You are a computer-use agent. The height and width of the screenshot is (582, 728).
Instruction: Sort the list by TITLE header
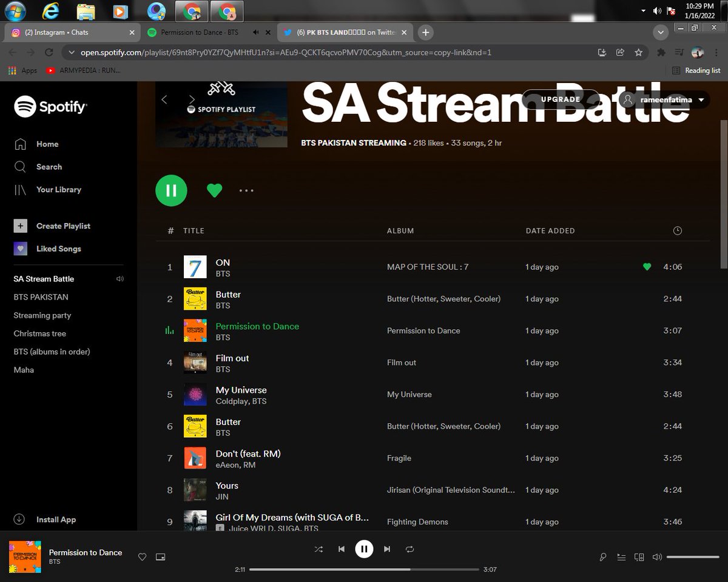coord(194,230)
